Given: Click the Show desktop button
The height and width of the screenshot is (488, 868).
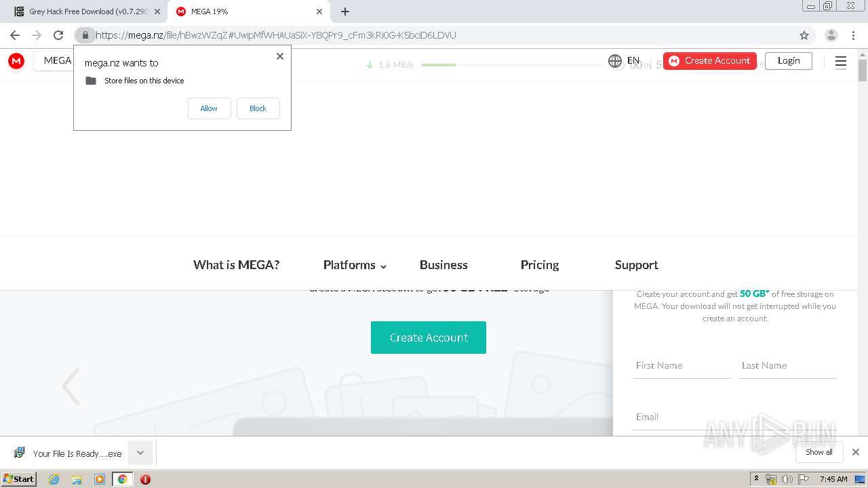Looking at the screenshot, I should tap(860, 479).
